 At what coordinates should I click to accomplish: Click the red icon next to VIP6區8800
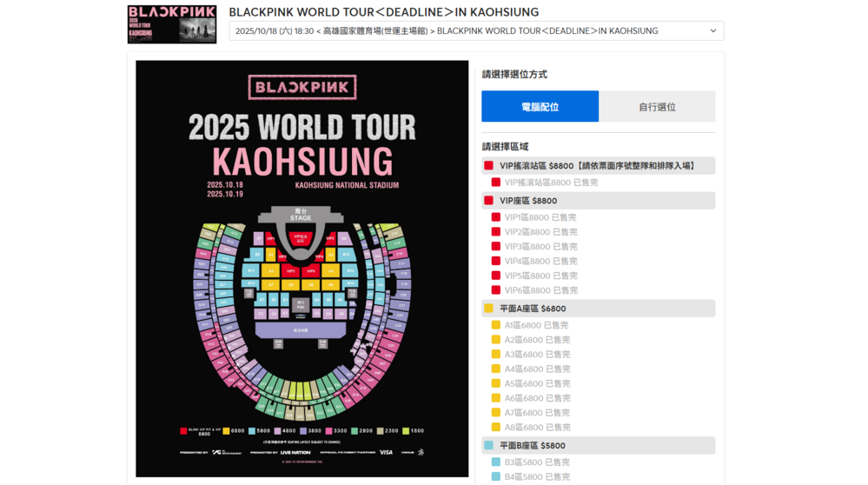tap(496, 290)
